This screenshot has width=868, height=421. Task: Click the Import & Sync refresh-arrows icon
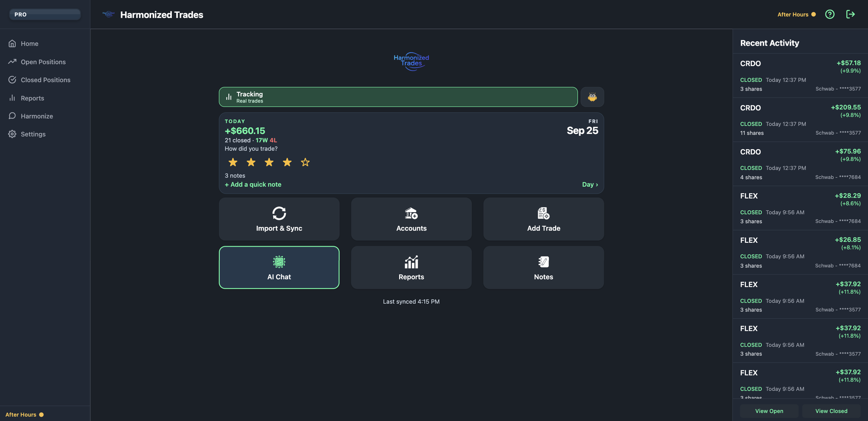pos(279,213)
